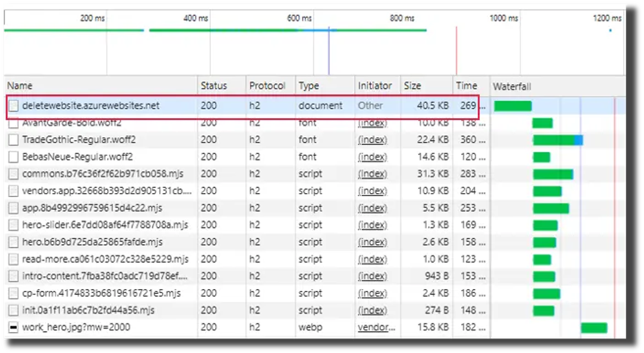Click waterfall bar of deletewebsite.azurewebsites.net row
Screen dimensions: 644x353
click(513, 106)
